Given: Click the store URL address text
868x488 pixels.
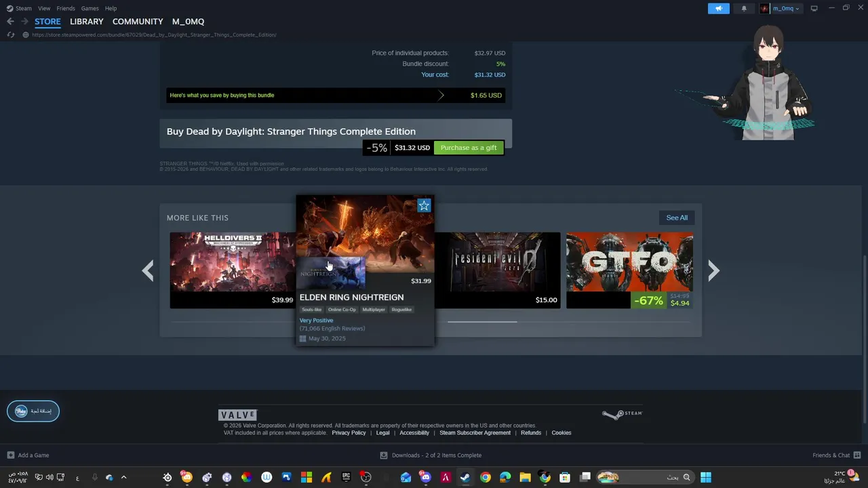Looking at the screenshot, I should point(154,35).
